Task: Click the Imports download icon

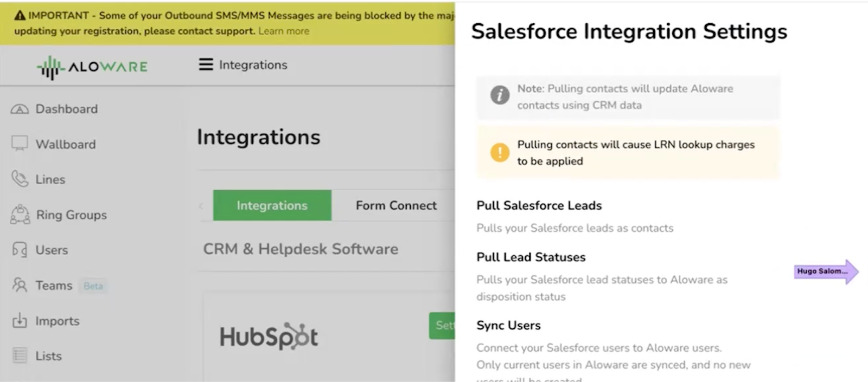Action: (20, 321)
